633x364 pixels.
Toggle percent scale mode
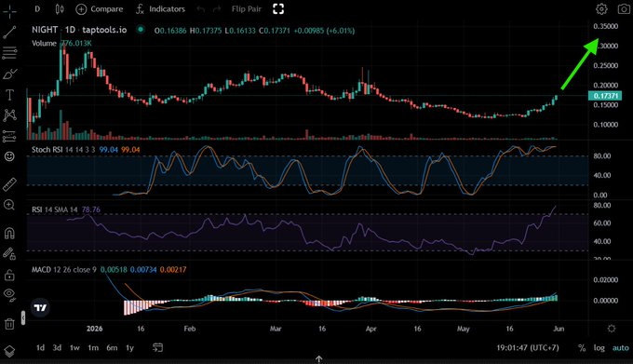point(582,347)
